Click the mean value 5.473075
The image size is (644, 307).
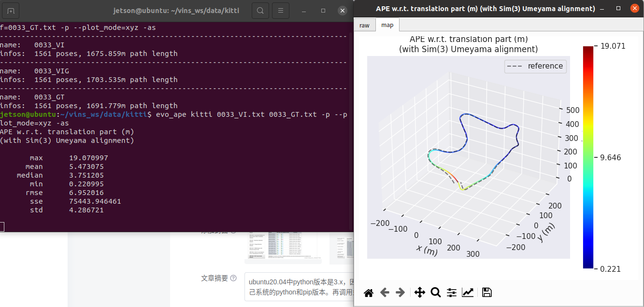point(86,167)
